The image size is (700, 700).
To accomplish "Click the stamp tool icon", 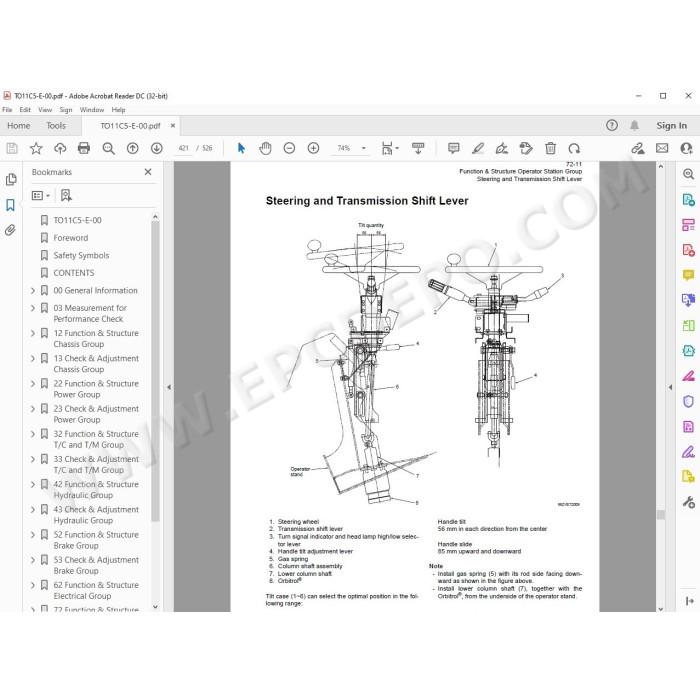I will pos(526,148).
